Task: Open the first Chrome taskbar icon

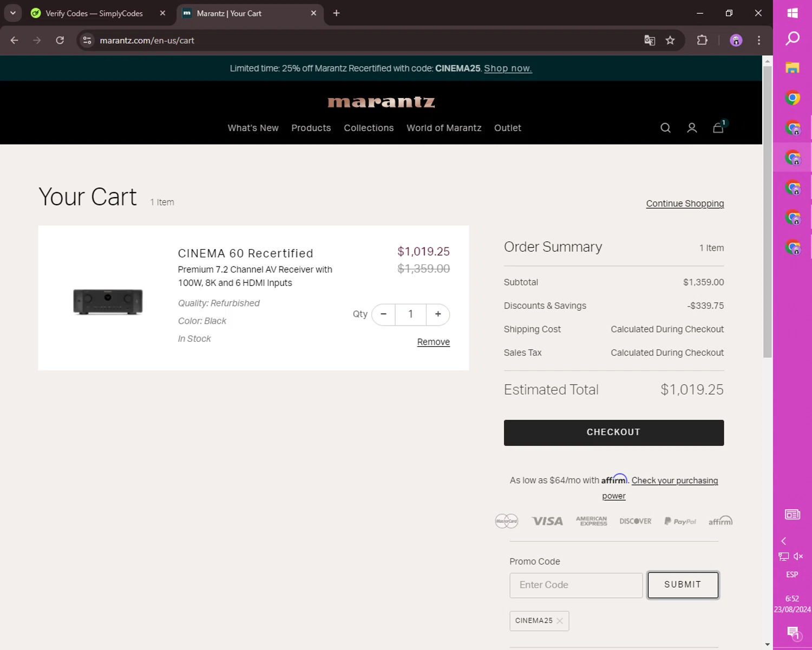Action: point(793,98)
